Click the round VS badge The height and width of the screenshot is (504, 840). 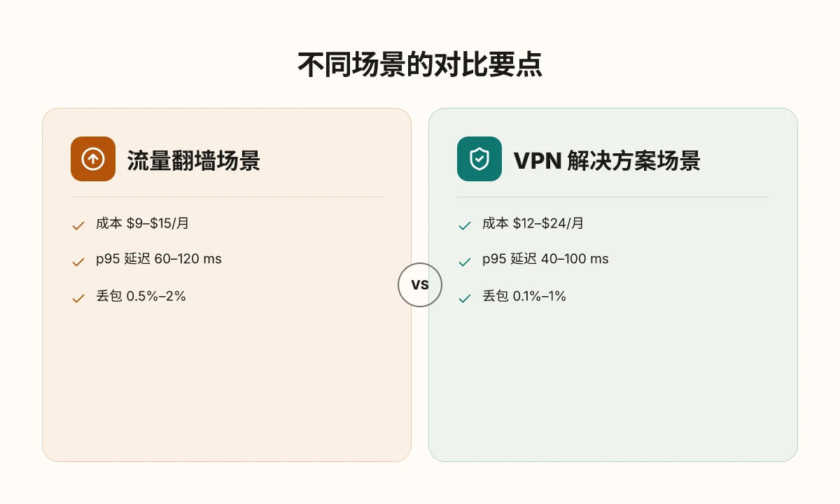(420, 285)
